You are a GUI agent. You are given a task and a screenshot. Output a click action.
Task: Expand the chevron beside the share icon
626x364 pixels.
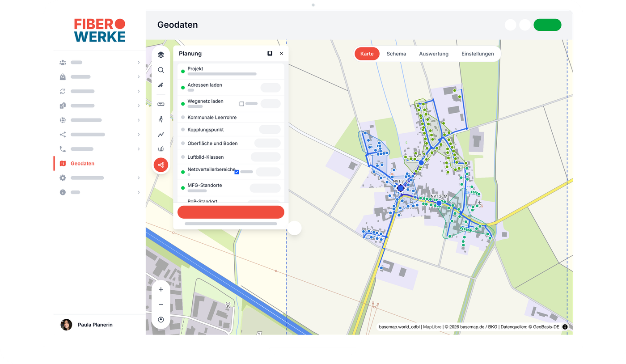139,135
